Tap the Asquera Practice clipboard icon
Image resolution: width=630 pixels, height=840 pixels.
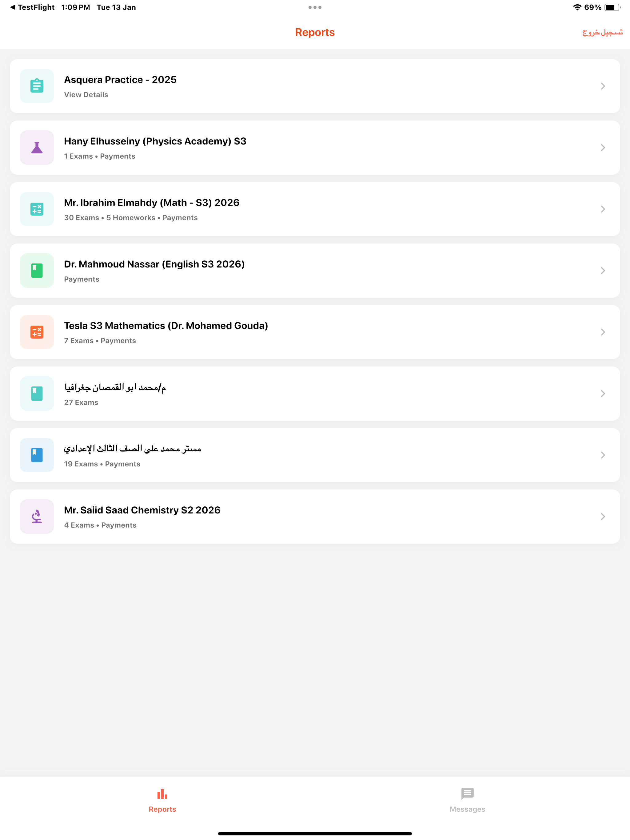[x=37, y=86]
